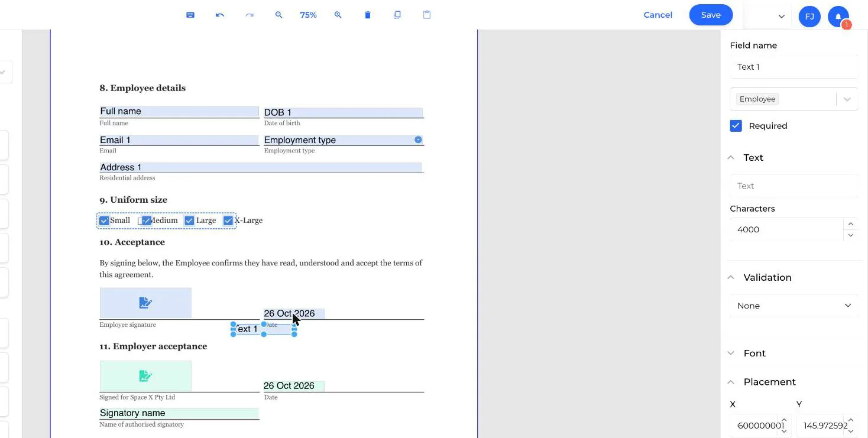Screen dimensions: 868x438
Task: Toggle the Large uniform size checkbox
Action: tap(189, 220)
